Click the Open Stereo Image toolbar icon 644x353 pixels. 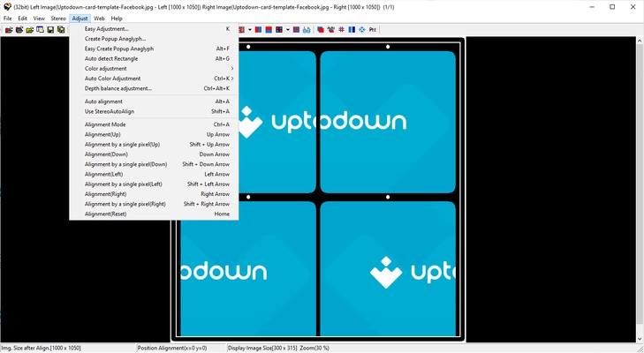9,29
